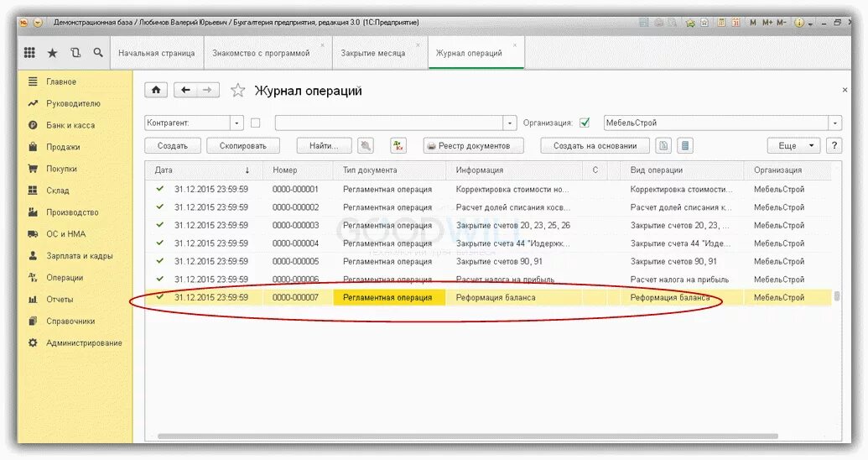
Task: Open the Контрагент filter type dropdown
Action: [237, 123]
